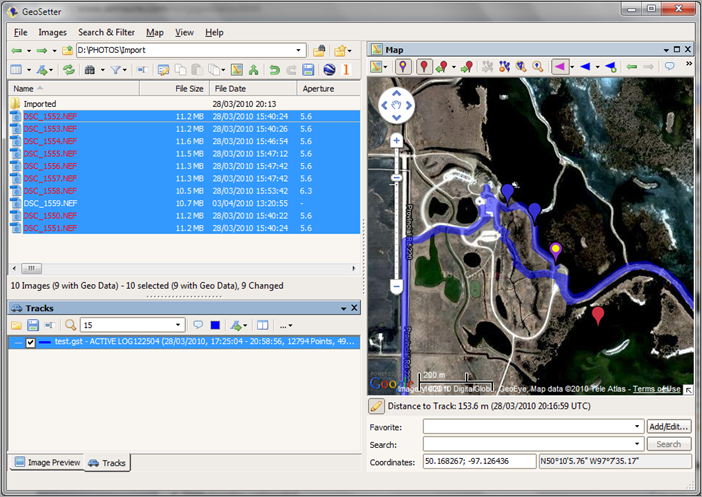Screen dimensions: 702x497
Task: Uncheck the test.gst track checkbox
Action: 29,343
